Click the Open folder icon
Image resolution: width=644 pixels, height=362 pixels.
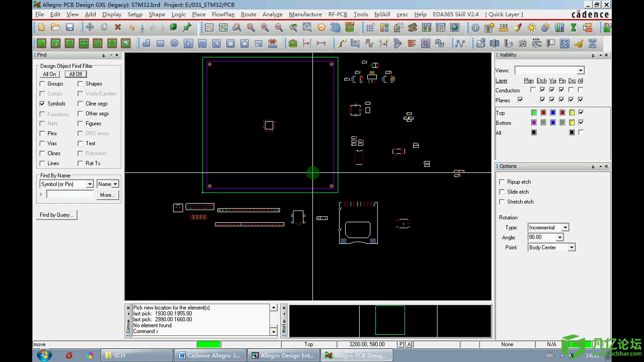coord(56,27)
